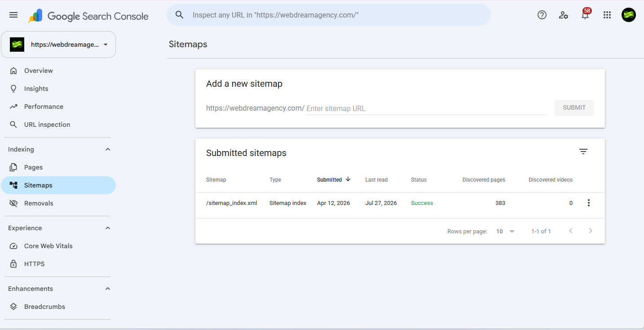Click the Removals crossed-eye icon
The width and height of the screenshot is (644, 330).
[x=13, y=203]
